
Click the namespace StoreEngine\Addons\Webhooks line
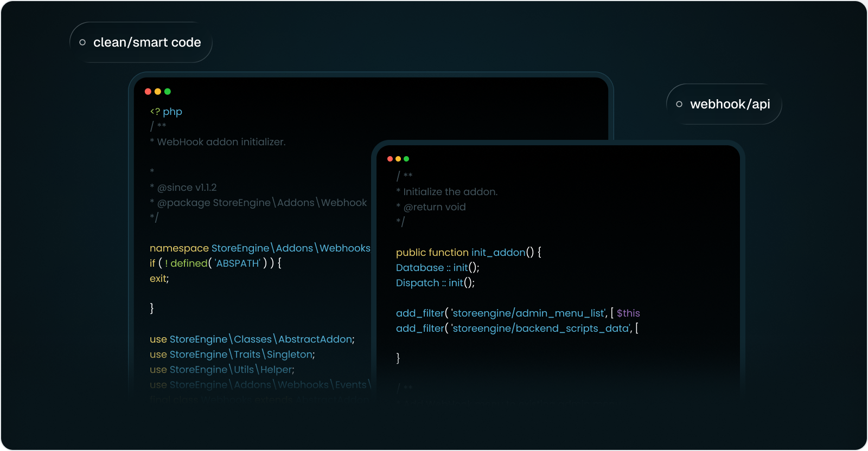[x=260, y=248]
